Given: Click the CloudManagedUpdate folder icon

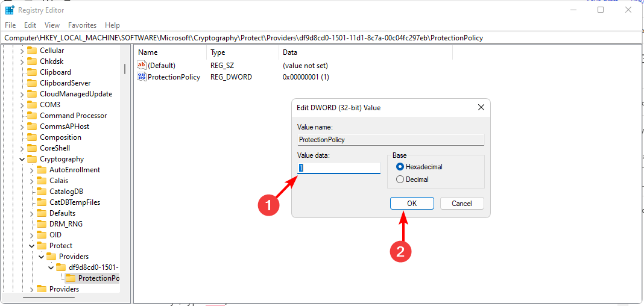Looking at the screenshot, I should coord(32,94).
